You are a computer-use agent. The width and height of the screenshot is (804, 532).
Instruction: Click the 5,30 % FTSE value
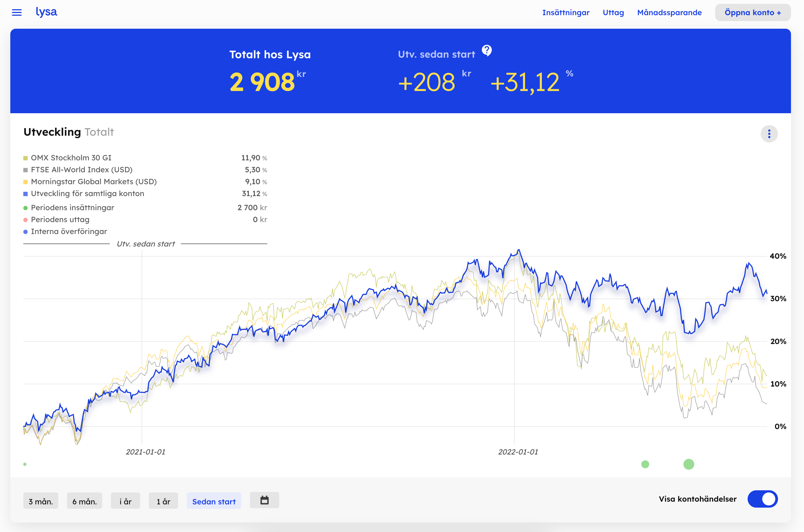point(256,170)
